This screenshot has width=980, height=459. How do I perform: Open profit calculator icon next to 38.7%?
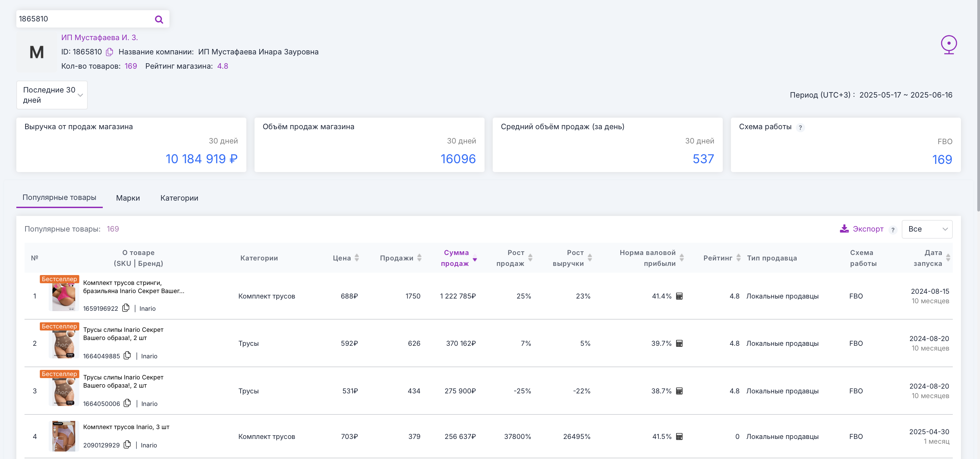pos(679,391)
